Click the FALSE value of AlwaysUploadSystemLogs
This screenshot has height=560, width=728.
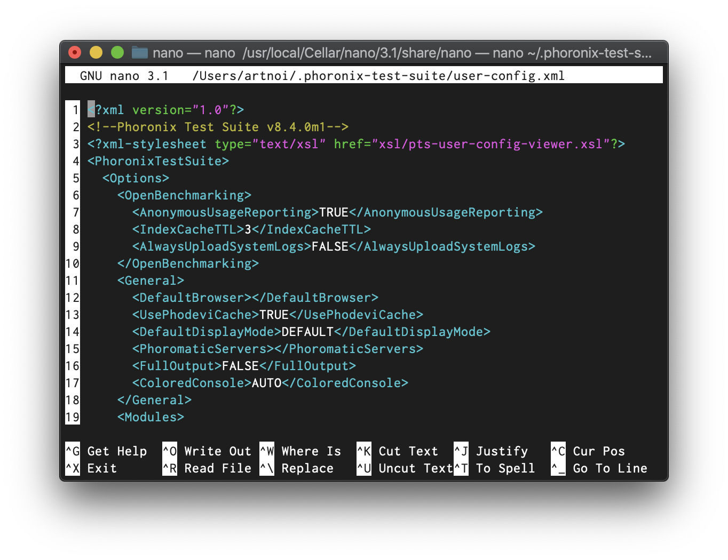[330, 246]
